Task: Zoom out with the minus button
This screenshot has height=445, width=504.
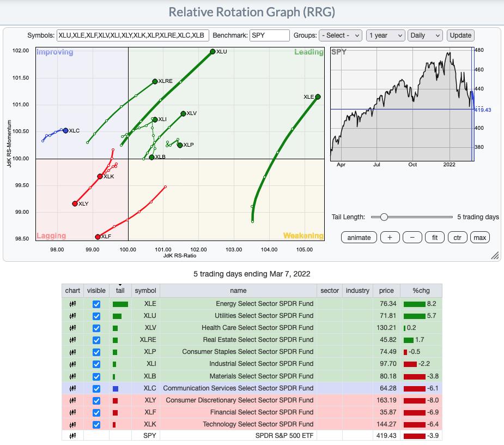Action: point(412,237)
